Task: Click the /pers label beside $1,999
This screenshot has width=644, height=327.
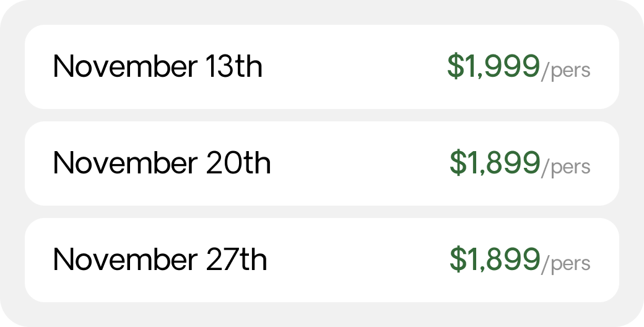Action: coord(565,71)
